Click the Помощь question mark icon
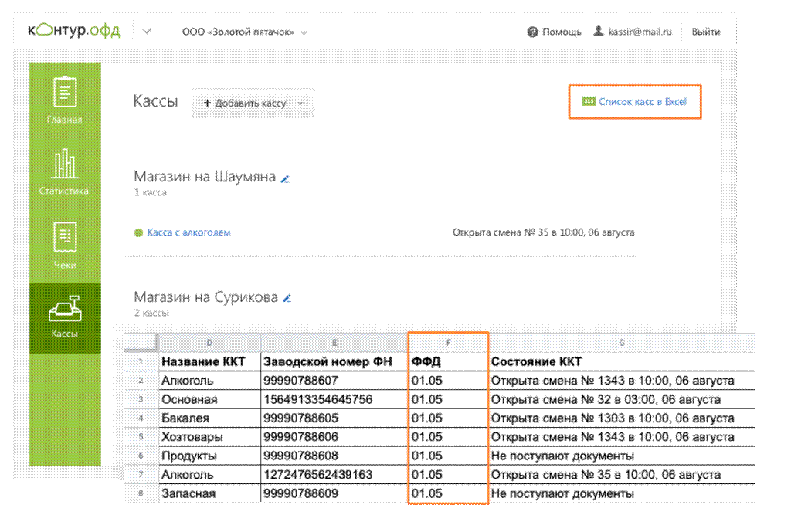Screen dimensions: 791x532 [532, 32]
